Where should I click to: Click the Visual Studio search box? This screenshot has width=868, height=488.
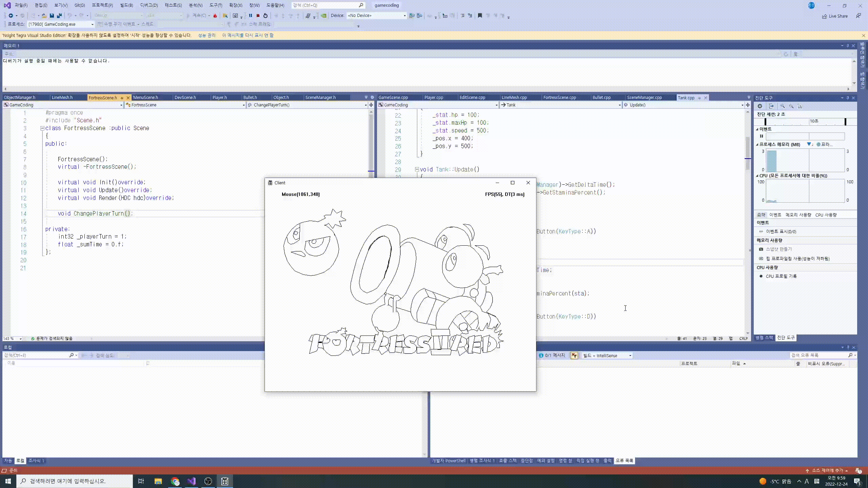325,5
